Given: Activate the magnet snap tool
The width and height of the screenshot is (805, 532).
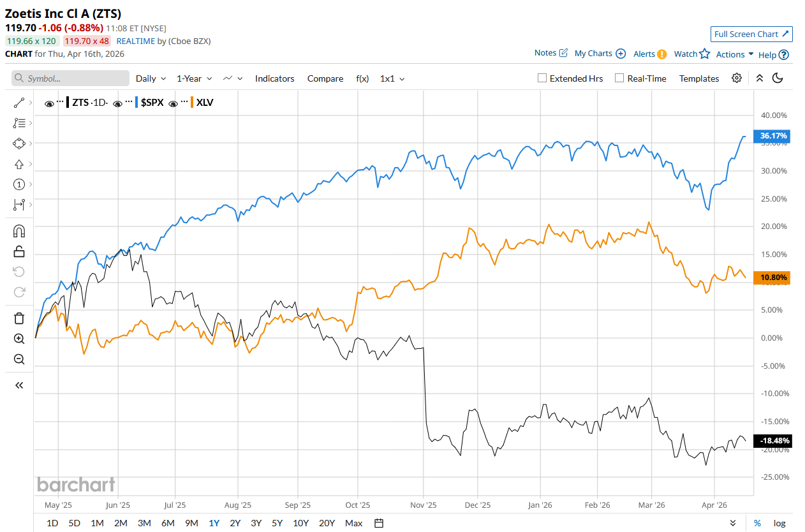Looking at the screenshot, I should 19,231.
